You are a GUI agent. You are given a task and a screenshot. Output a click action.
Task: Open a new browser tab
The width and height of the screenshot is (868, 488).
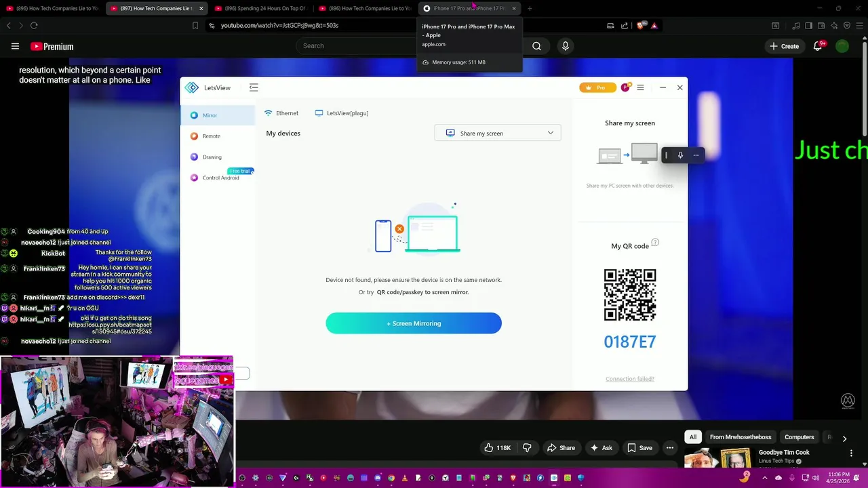pos(530,8)
